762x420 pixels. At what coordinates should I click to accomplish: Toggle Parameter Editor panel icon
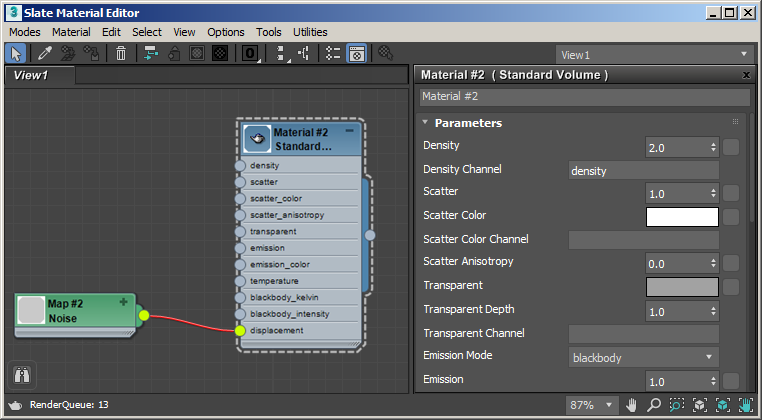tap(357, 53)
